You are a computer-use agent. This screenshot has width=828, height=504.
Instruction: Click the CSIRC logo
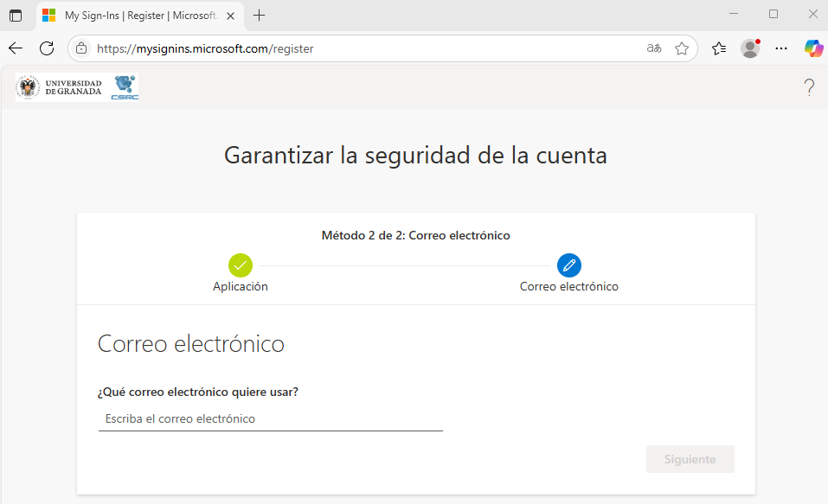pyautogui.click(x=125, y=87)
